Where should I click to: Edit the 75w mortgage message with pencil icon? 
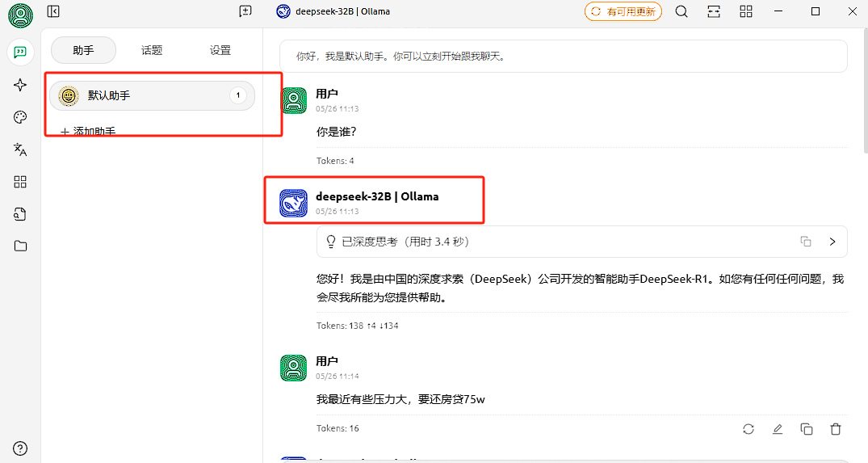tap(778, 429)
